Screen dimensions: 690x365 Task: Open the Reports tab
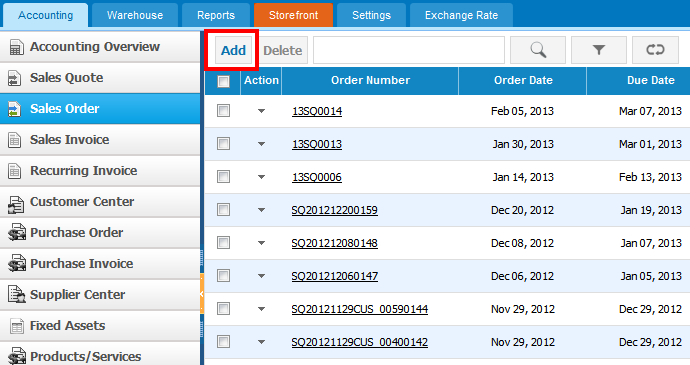tap(216, 15)
